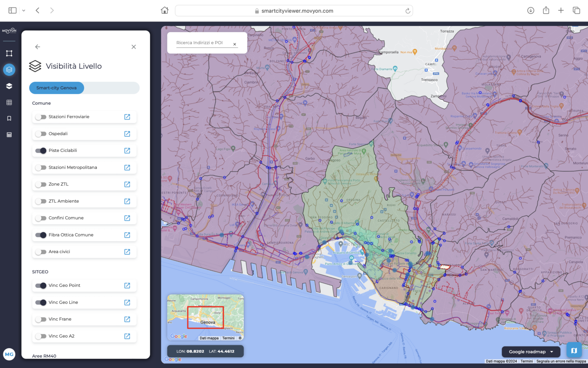
Task: Click the Safari share icon
Action: click(x=546, y=11)
